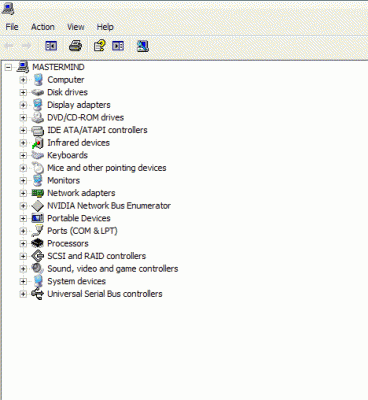
Task: Open the Help menu
Action: click(105, 27)
